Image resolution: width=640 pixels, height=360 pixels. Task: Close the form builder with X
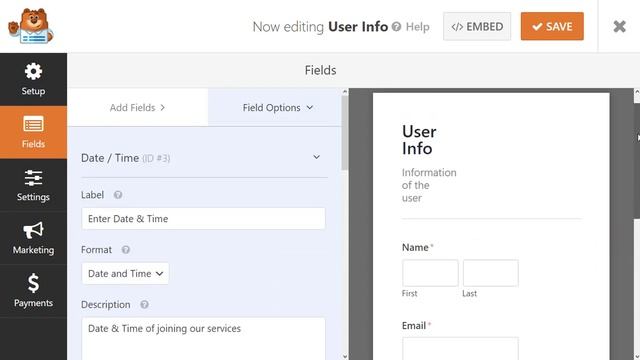(x=620, y=27)
